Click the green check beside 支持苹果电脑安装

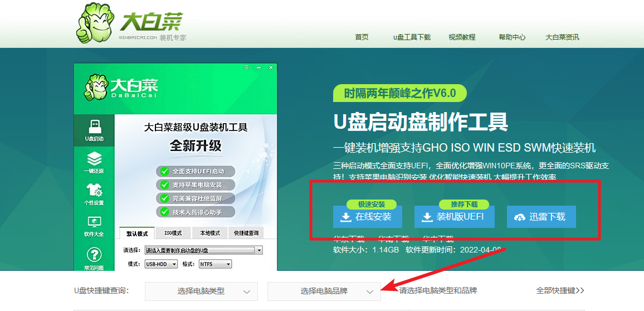point(165,184)
